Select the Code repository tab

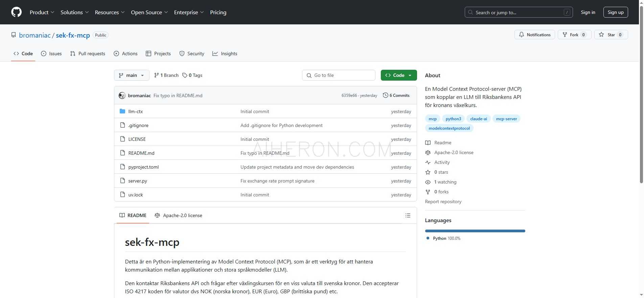23,54
